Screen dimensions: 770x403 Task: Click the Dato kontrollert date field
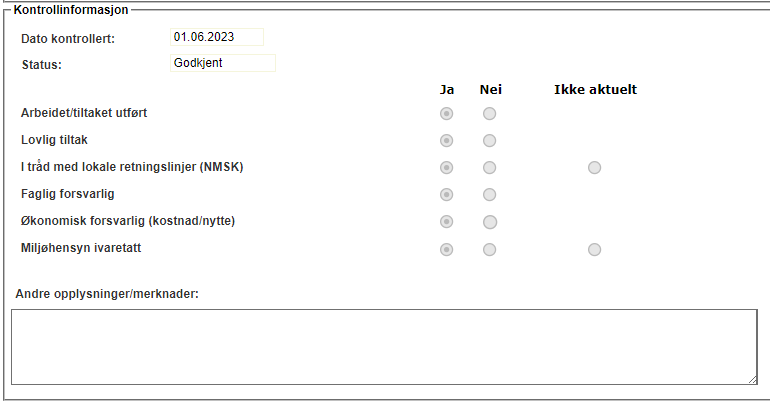(217, 37)
